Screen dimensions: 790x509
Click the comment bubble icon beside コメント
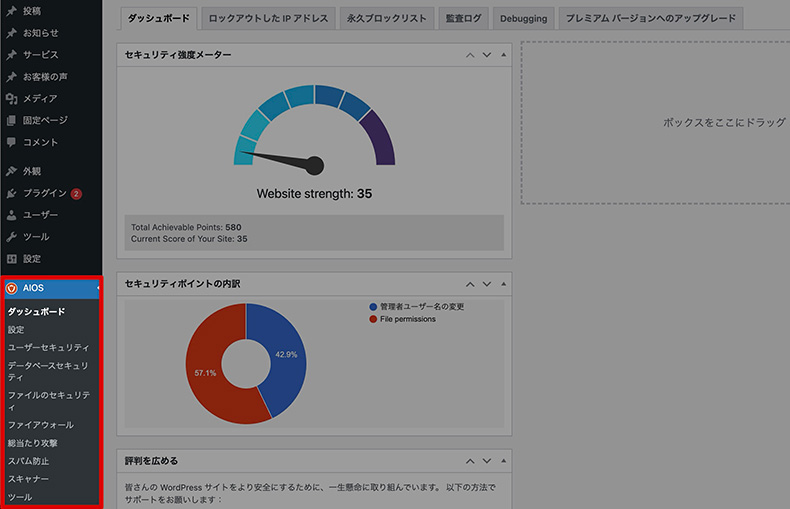tap(11, 142)
